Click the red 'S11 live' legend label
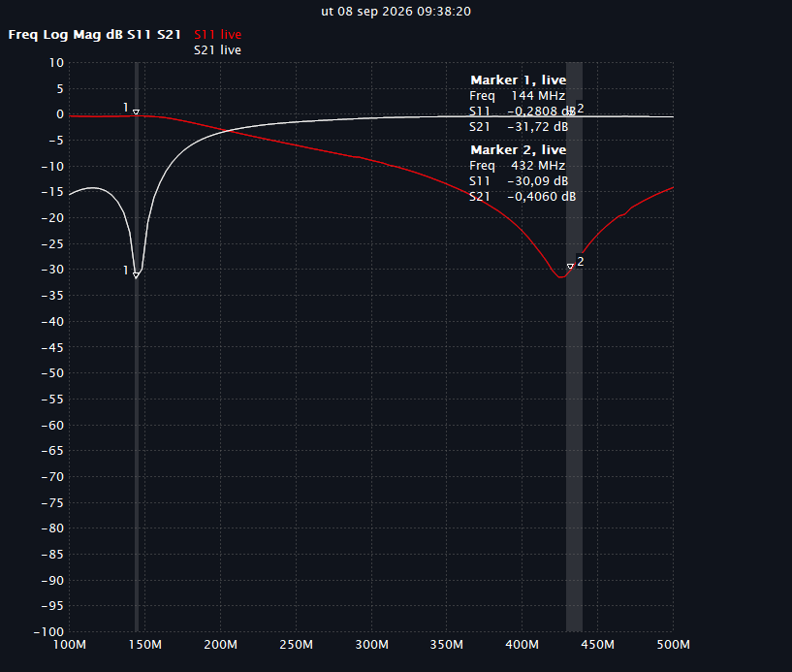Viewport: 792px width, 672px height. coord(218,34)
